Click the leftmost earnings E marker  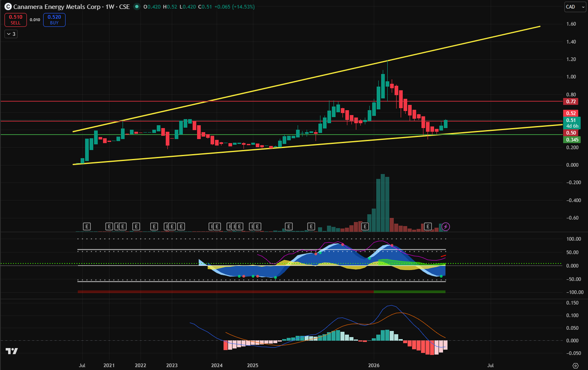click(x=87, y=226)
